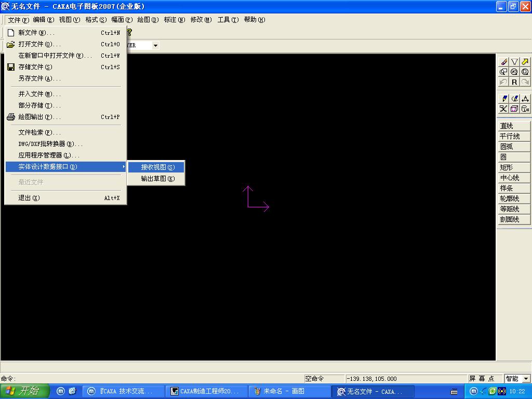The image size is (532, 399).
Task: Open the dimension annotation tools icon
Action: point(525,99)
